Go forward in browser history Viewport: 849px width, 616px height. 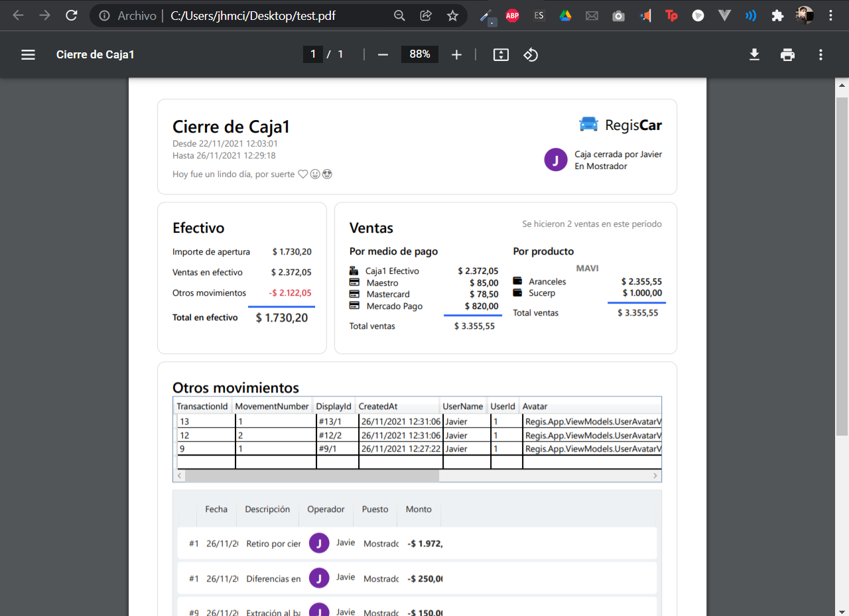(44, 15)
